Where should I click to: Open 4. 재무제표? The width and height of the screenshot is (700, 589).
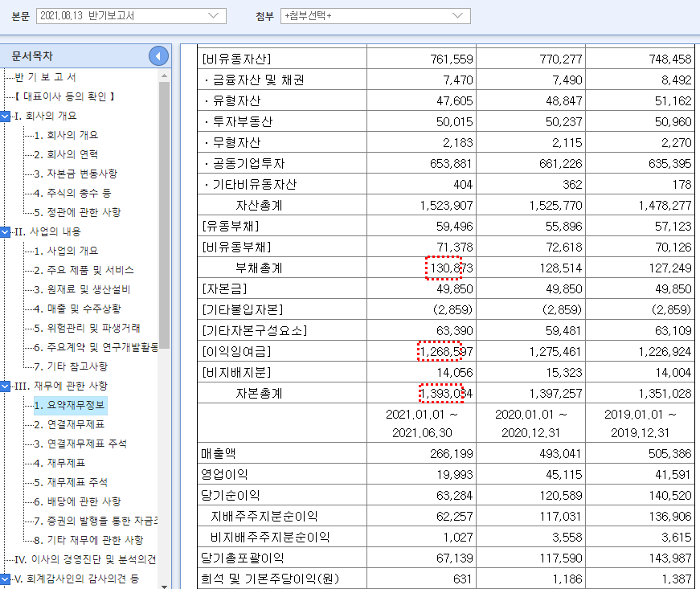[59, 463]
